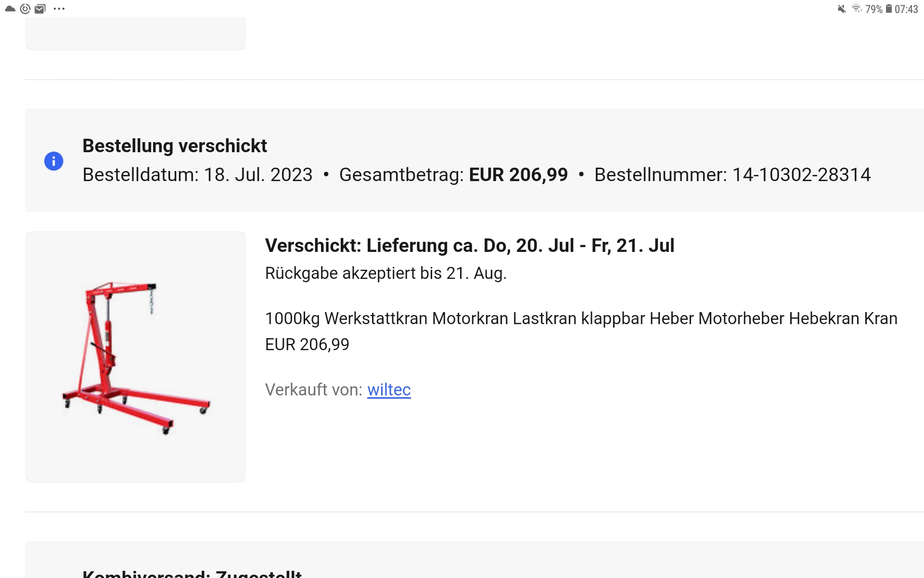Tap the battery icon in status bar
924x578 pixels.
tap(889, 9)
